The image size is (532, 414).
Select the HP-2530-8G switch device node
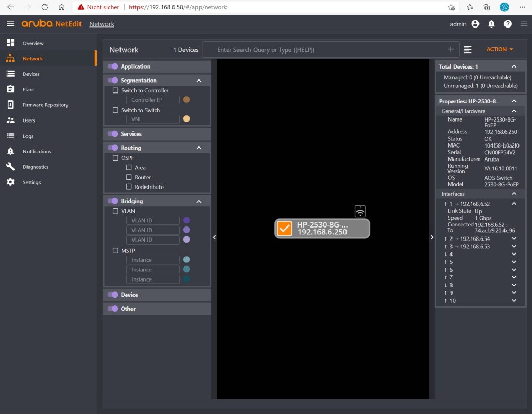click(x=322, y=229)
